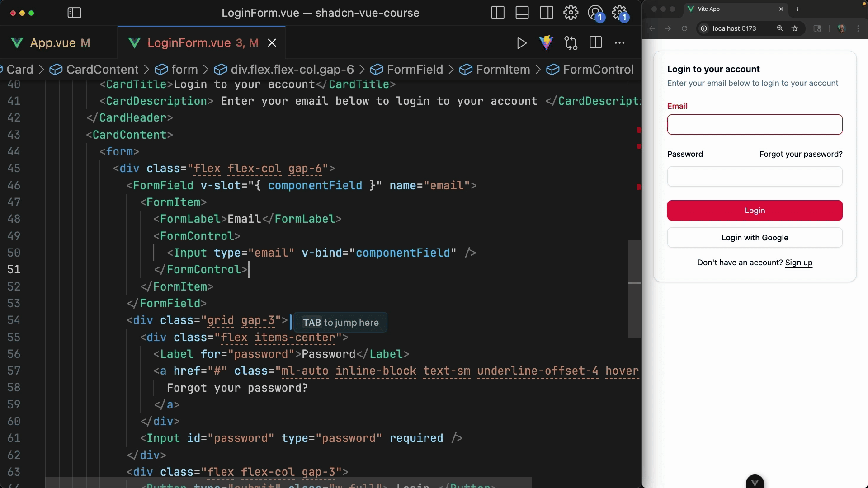This screenshot has width=868, height=488.
Task: Open changes with the compare icon
Action: coord(571,43)
